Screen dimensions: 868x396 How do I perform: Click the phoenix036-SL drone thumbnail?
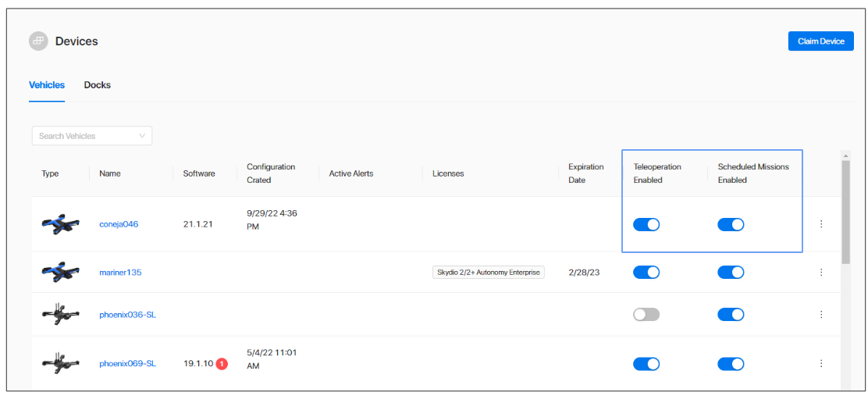click(60, 314)
